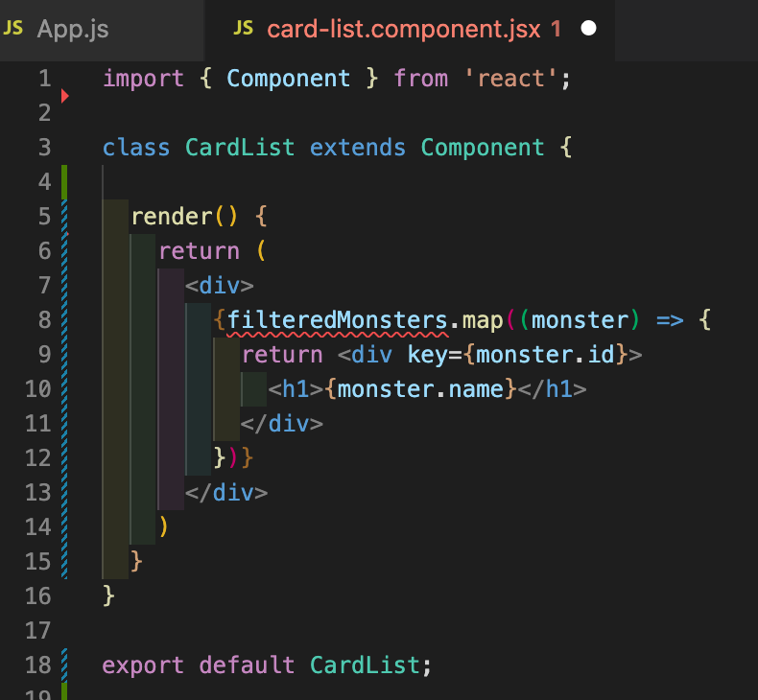Click line number 3 in the gutter
Image resolution: width=758 pixels, height=700 pixels.
[x=45, y=148]
